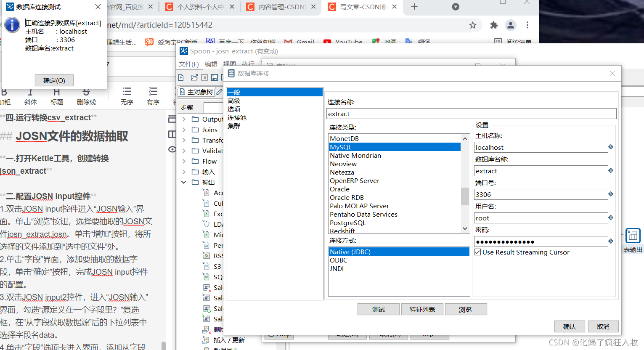This screenshot has height=350, width=644.
Task: Toggle Use Result Streaming Cursor checkbox
Action: point(477,252)
